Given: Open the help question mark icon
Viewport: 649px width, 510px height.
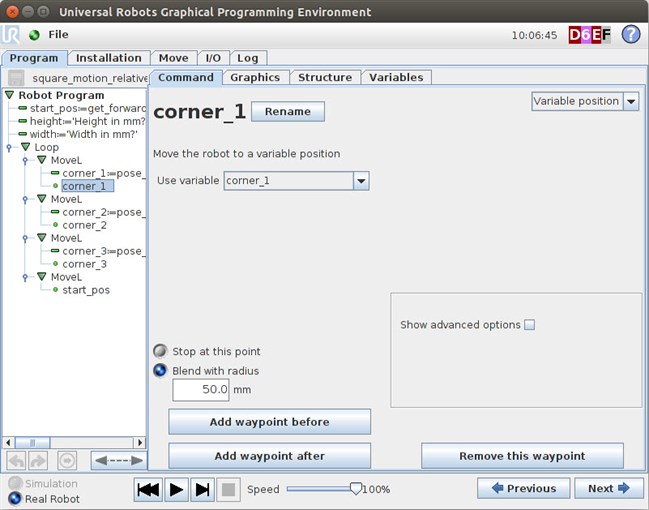Looking at the screenshot, I should (631, 35).
